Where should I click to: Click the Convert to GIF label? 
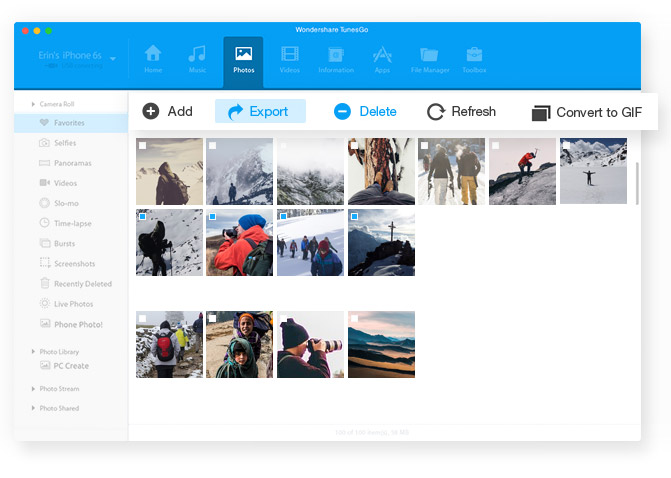599,112
